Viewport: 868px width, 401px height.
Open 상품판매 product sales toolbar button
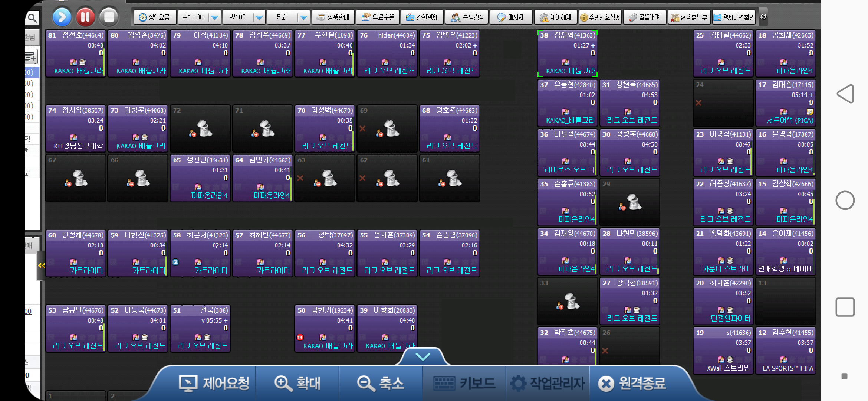click(333, 17)
